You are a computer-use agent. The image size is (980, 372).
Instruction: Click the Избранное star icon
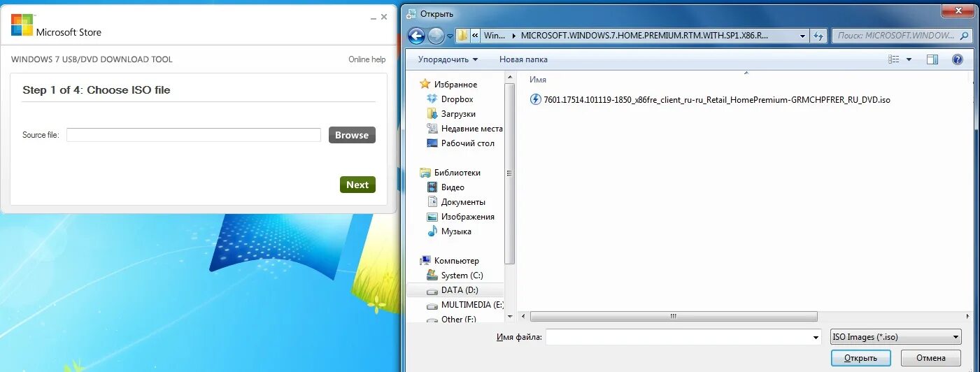pyautogui.click(x=425, y=84)
